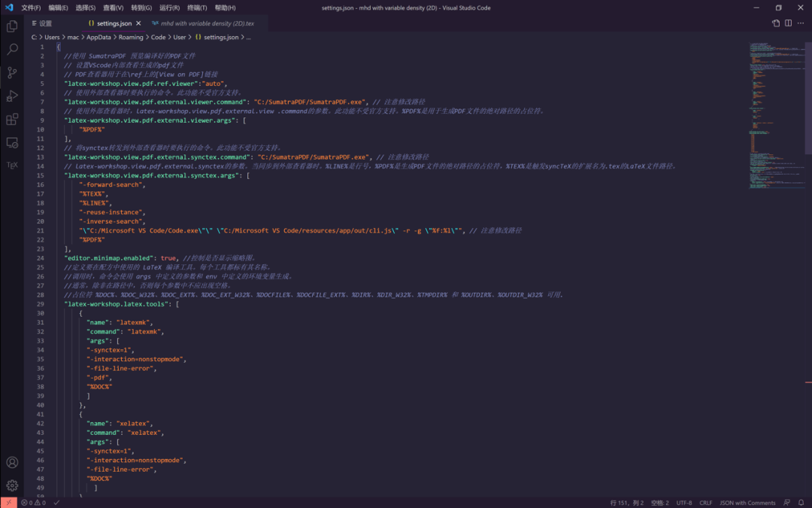
Task: Close the settings.json tab
Action: click(138, 23)
